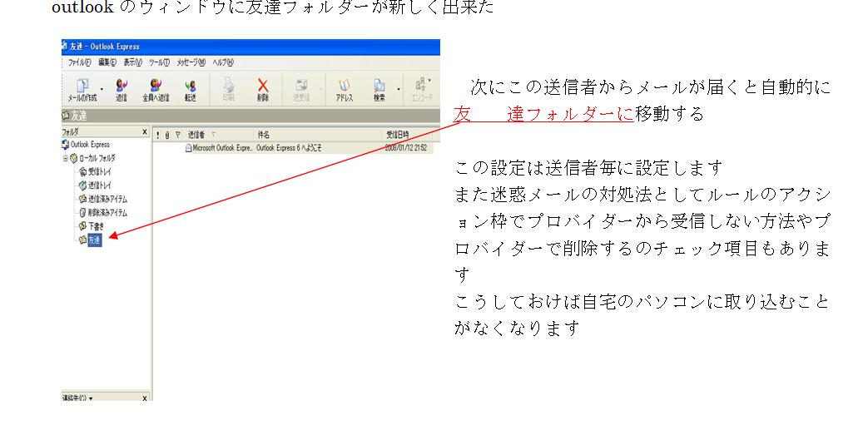Open the 送信済みアイテム folder

coord(103,200)
